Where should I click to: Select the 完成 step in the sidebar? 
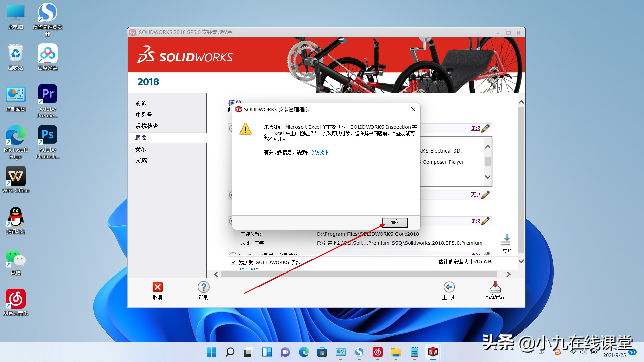coord(141,160)
